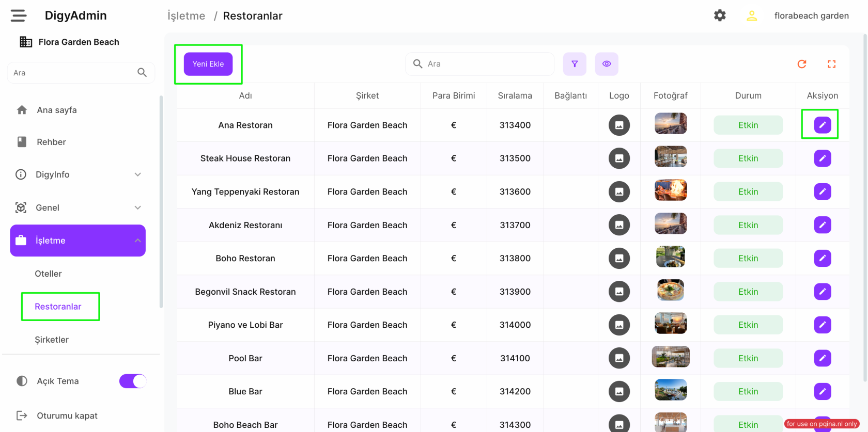
Task: Click the yellow user profile icon
Action: 752,15
